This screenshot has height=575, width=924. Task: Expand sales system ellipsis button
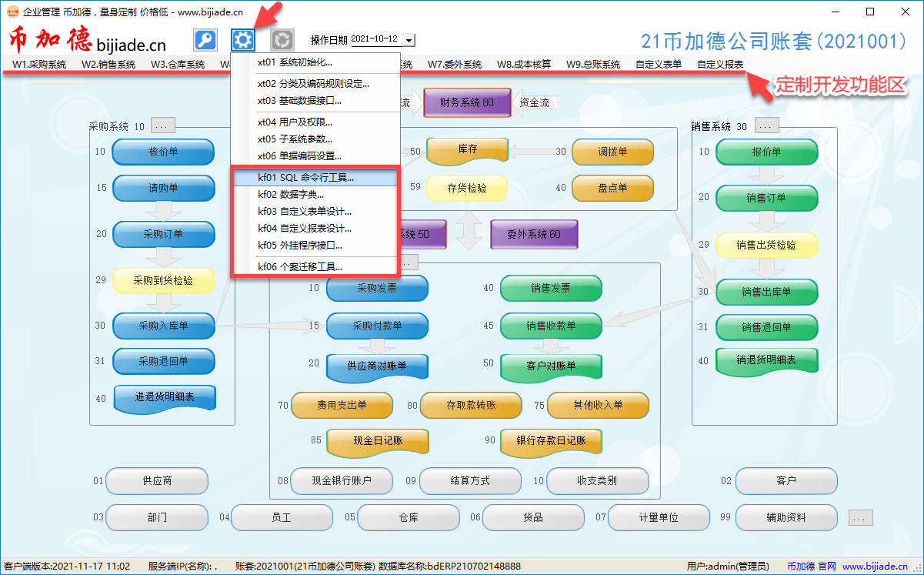pyautogui.click(x=766, y=126)
